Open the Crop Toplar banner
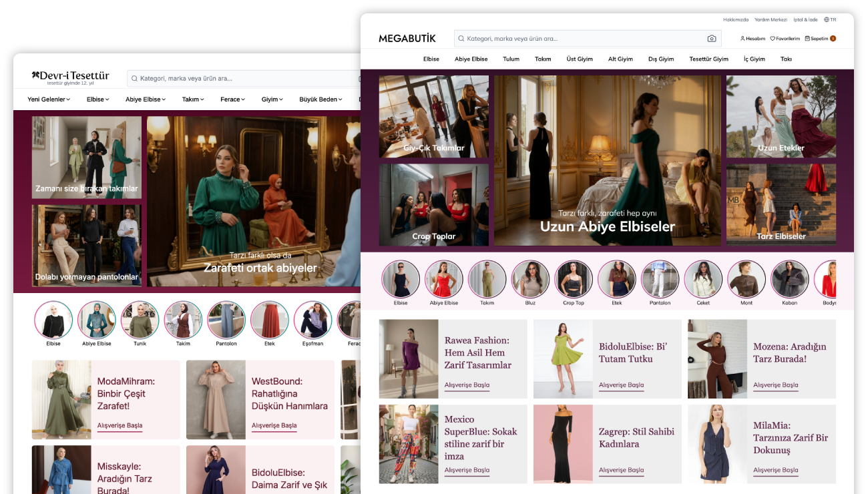Screen dimensions: 868x494 [x=434, y=205]
